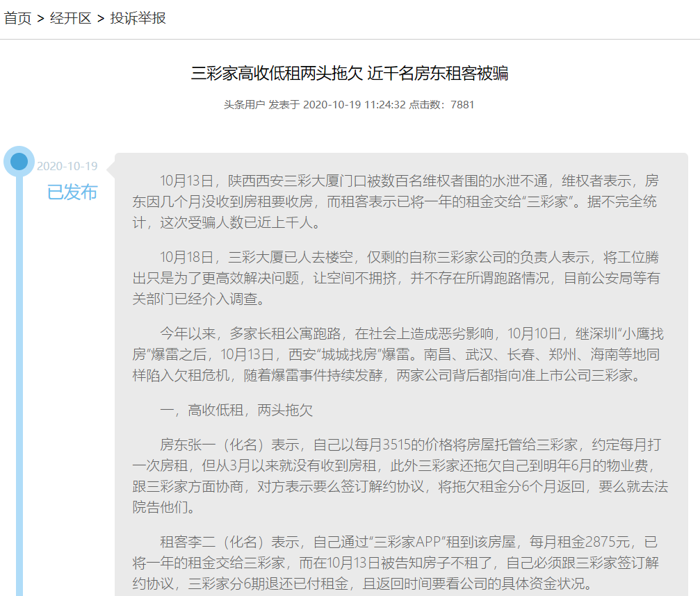
Task: Click the 已发布 status label
Action: coord(72,192)
